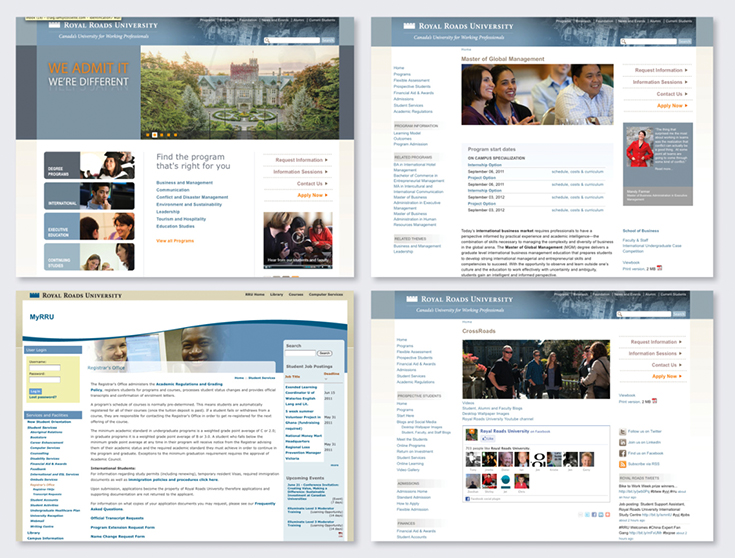Open New Student Orientation in MyRRU sidebar

pyautogui.click(x=49, y=422)
